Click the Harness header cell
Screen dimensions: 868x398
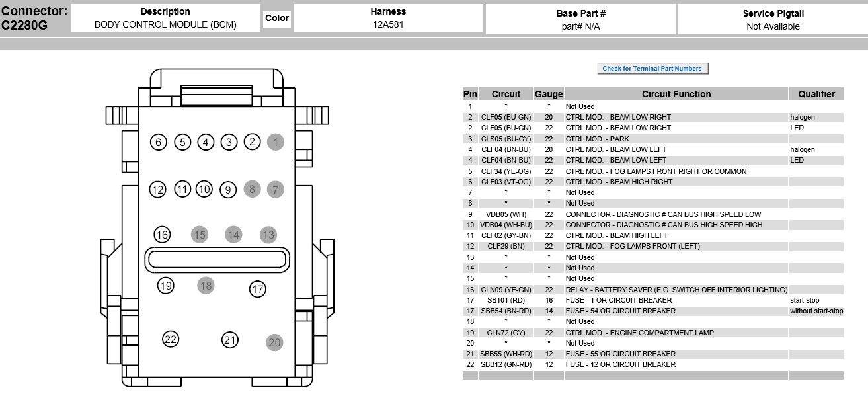click(x=388, y=19)
